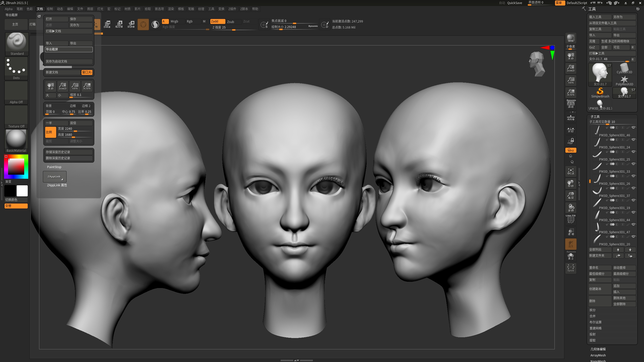
Task: Select the Cylinder3D tool thumbnail
Action: [624, 68]
